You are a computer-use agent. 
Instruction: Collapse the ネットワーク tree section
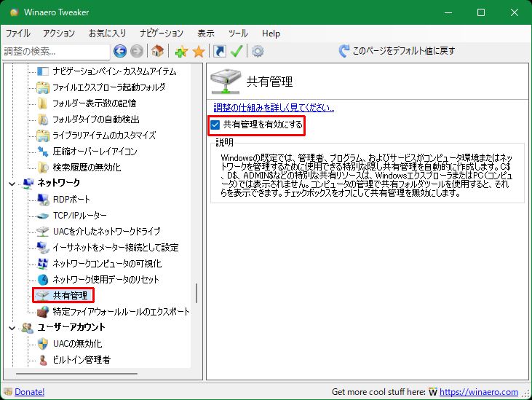12,184
